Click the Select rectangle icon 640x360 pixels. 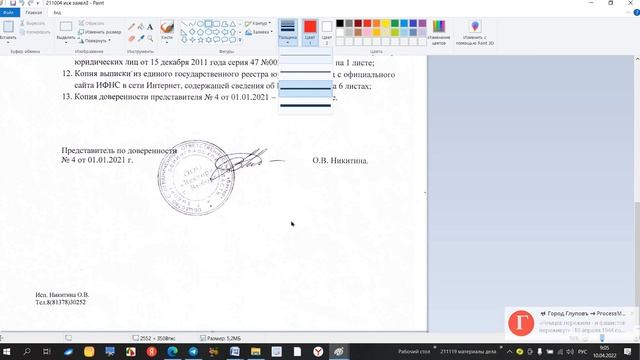tap(66, 27)
